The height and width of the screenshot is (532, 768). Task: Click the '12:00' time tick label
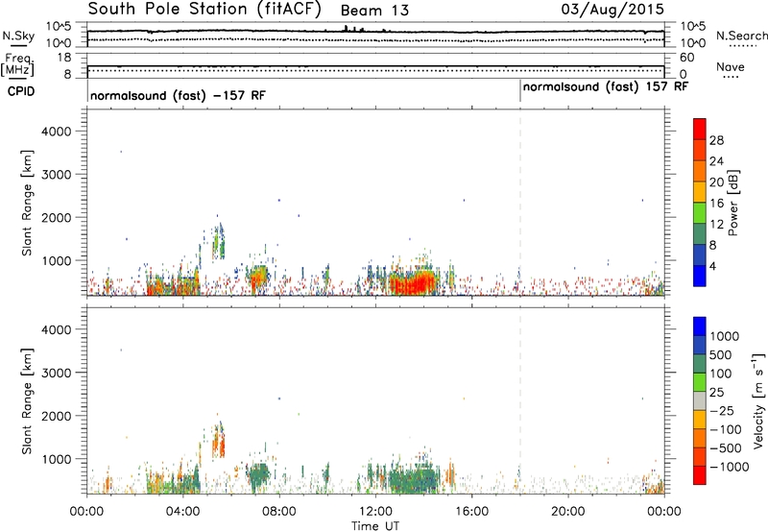[375, 512]
